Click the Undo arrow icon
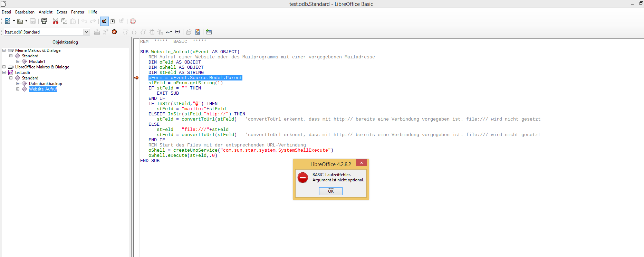The height and width of the screenshot is (257, 644). coord(84,21)
